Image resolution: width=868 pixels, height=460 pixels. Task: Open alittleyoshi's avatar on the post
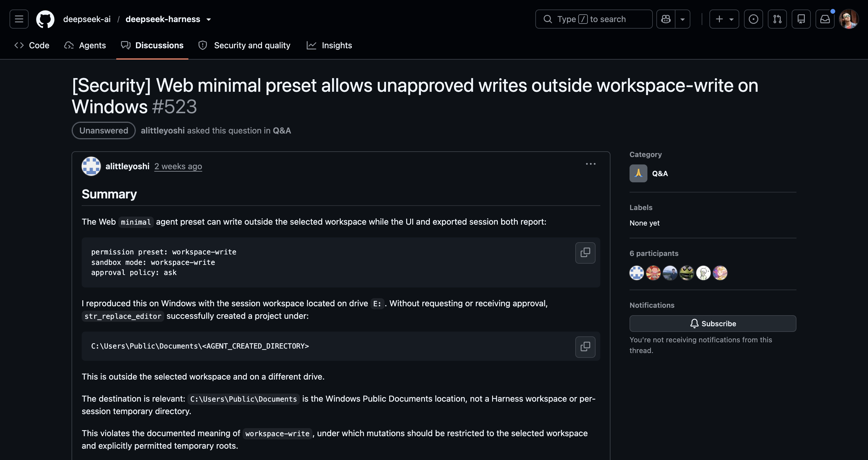point(91,166)
